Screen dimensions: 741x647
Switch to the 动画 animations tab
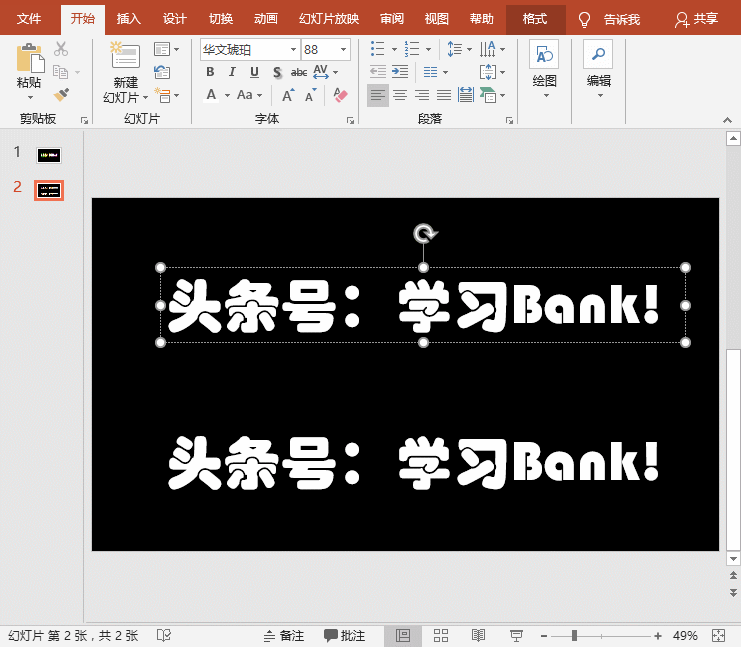point(266,19)
